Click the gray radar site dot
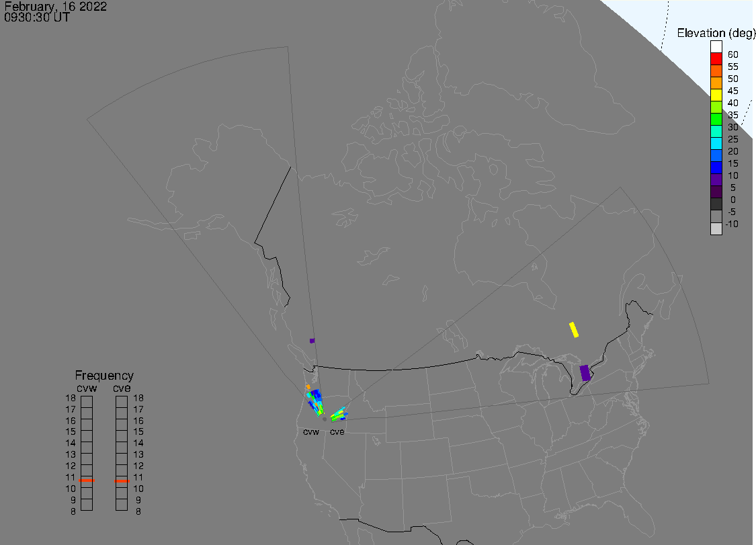756x545 pixels. [x=325, y=419]
